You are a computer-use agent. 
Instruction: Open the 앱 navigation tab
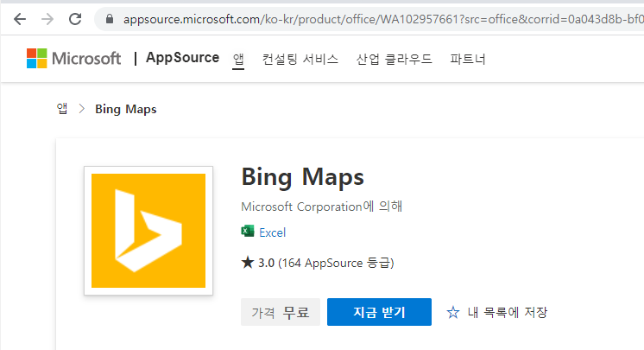click(x=238, y=60)
